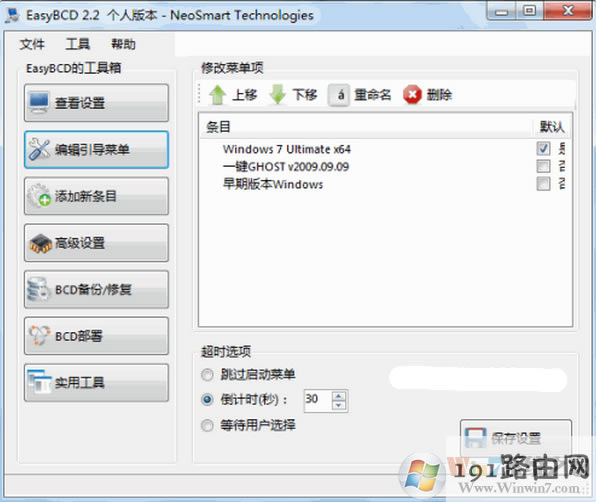Click the BCD部署 icon
This screenshot has width=596, height=502.
(40, 336)
